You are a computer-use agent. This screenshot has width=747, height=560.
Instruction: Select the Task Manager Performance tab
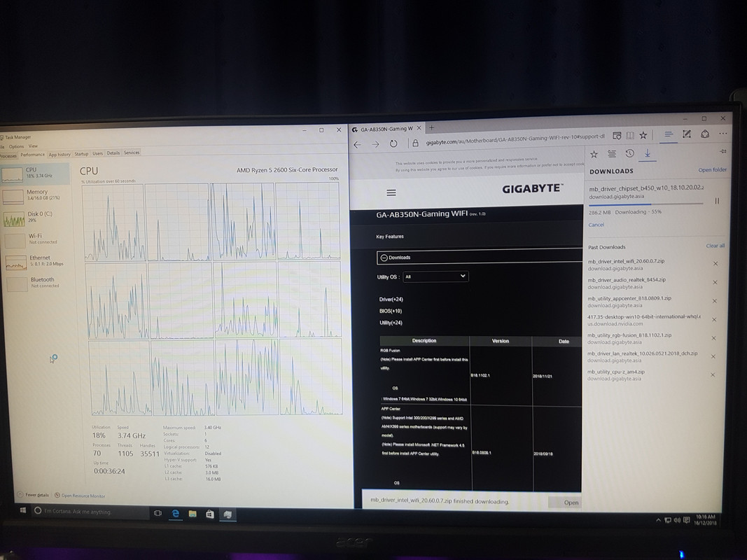(x=32, y=155)
